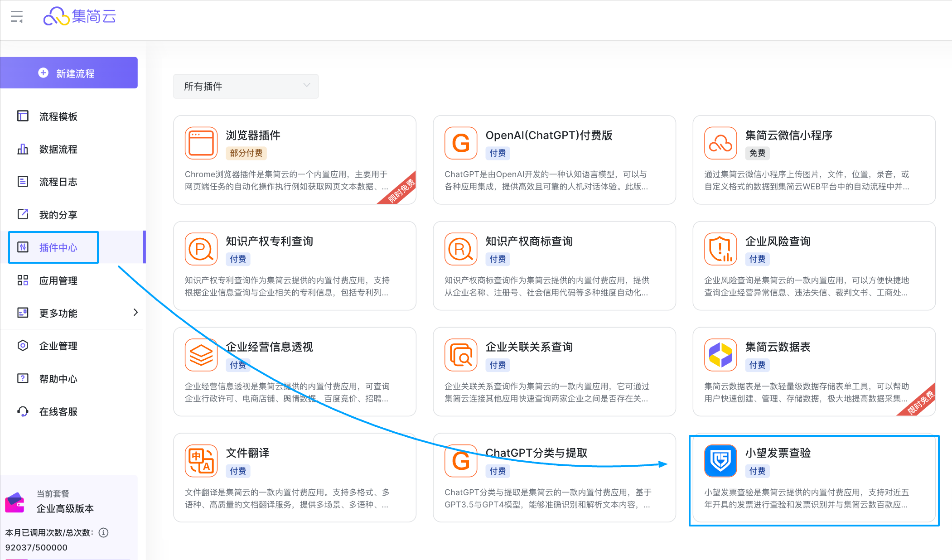952x560 pixels.
Task: Open the 集简云微信小程序 card title
Action: 788,135
